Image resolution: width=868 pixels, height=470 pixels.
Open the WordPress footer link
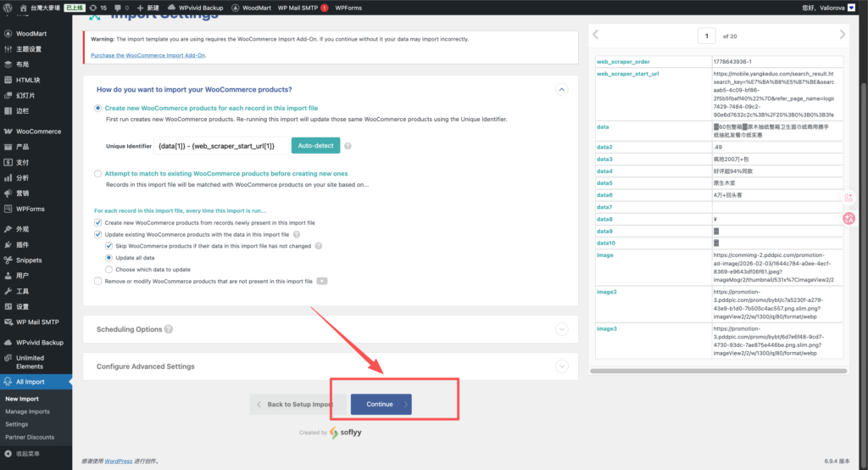(119, 462)
